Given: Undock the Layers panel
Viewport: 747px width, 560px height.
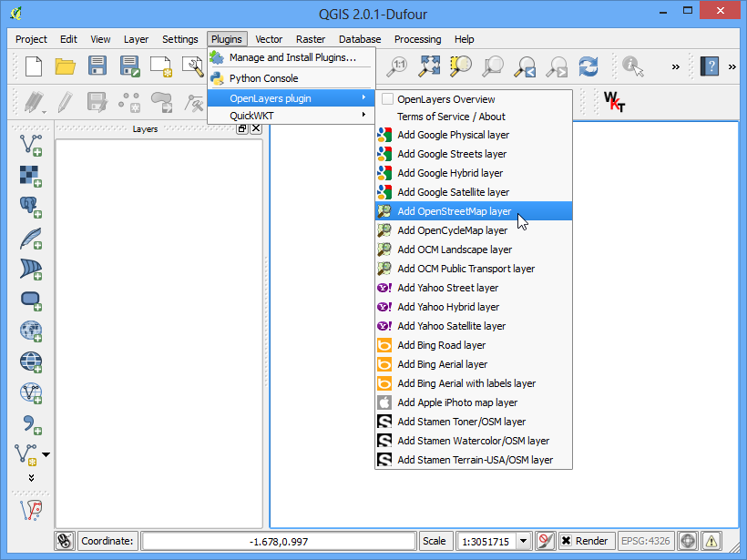Looking at the screenshot, I should pyautogui.click(x=242, y=128).
